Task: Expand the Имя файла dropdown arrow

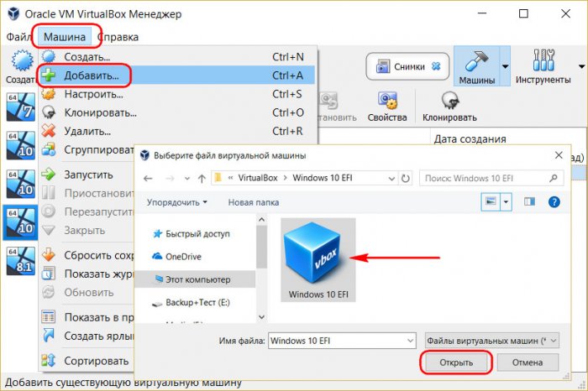Action: pyautogui.click(x=410, y=341)
